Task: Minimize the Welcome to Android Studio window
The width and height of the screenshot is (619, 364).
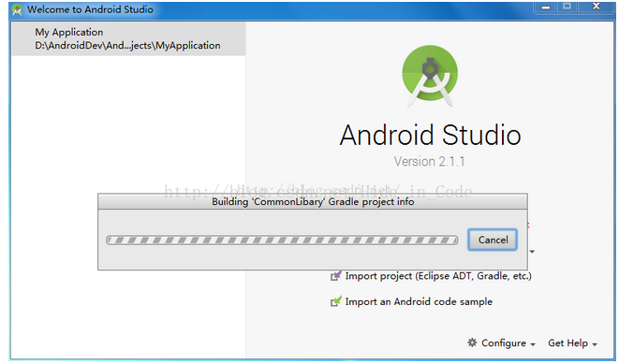Action: (x=546, y=7)
